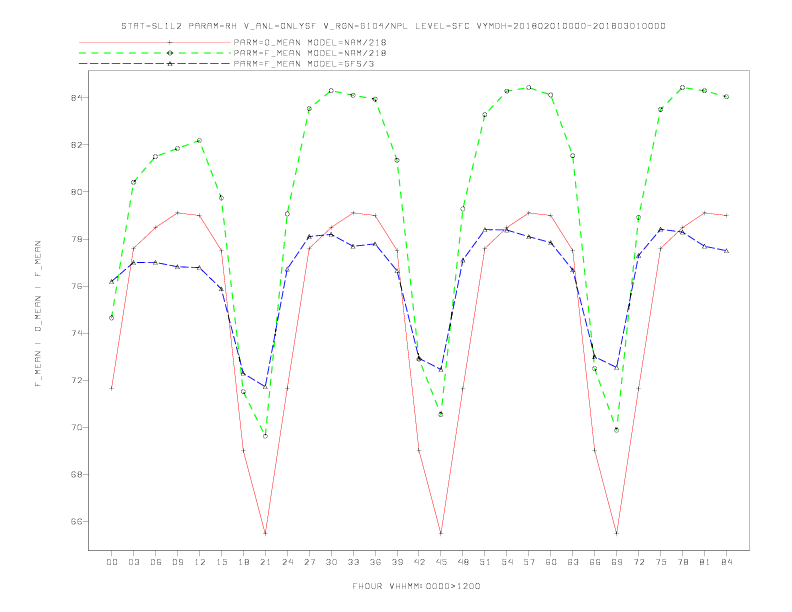The width and height of the screenshot is (792, 612).
Task: Click the x-axis tick label 84
Action: (727, 562)
